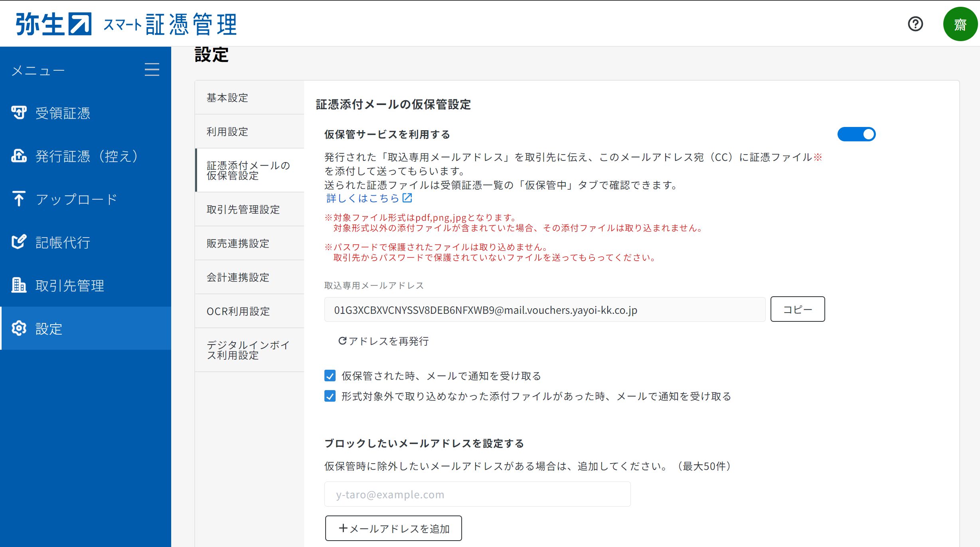Click the y-taro@example.com block address field
The image size is (980, 547).
(477, 494)
